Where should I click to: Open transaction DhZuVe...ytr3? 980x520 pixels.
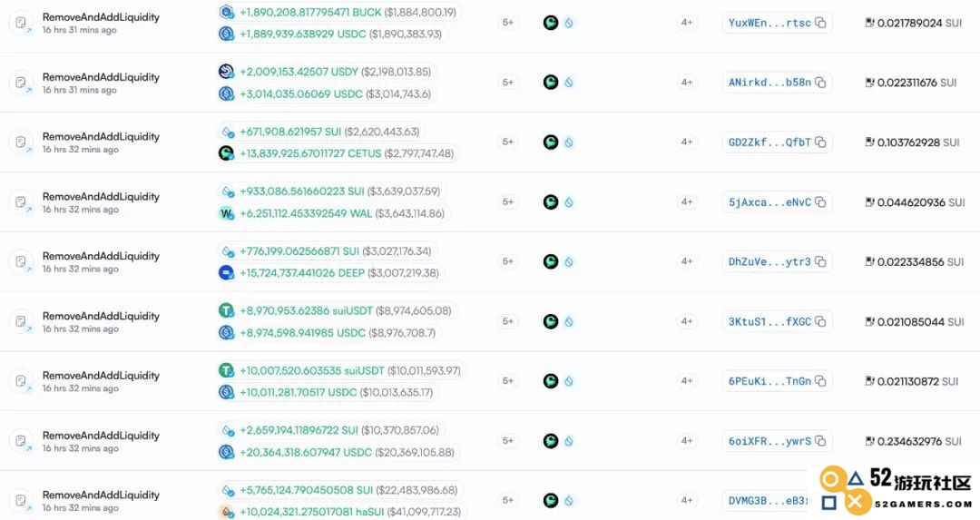point(770,262)
